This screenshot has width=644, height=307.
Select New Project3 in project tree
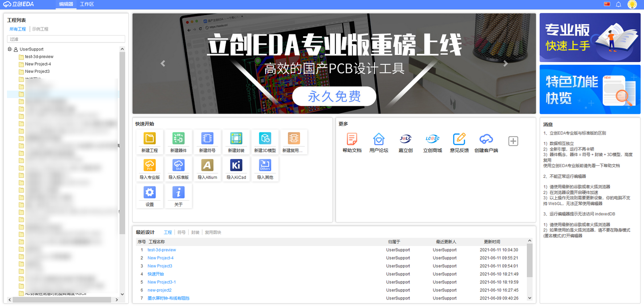(37, 71)
